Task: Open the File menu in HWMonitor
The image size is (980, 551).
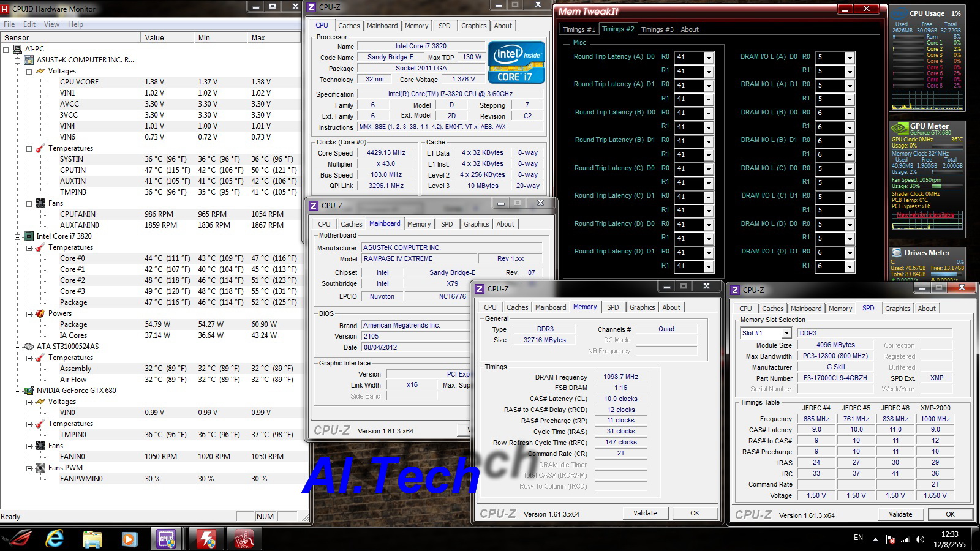Action: [x=9, y=24]
